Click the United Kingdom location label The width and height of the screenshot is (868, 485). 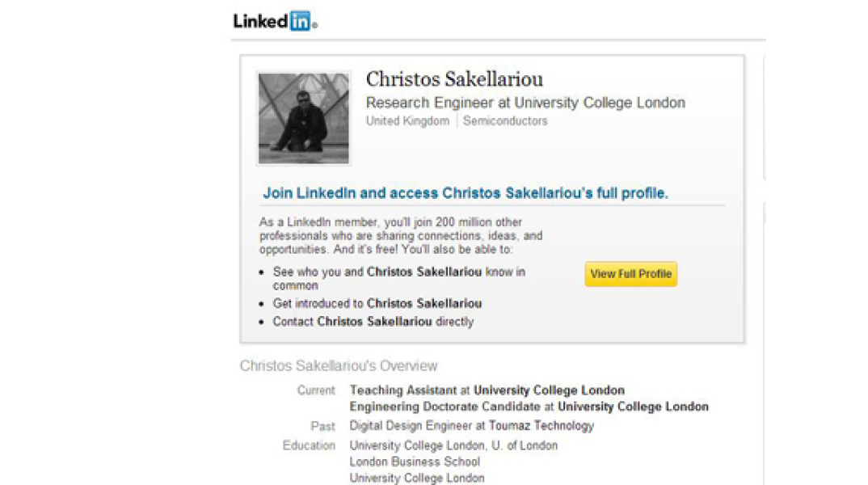(407, 121)
